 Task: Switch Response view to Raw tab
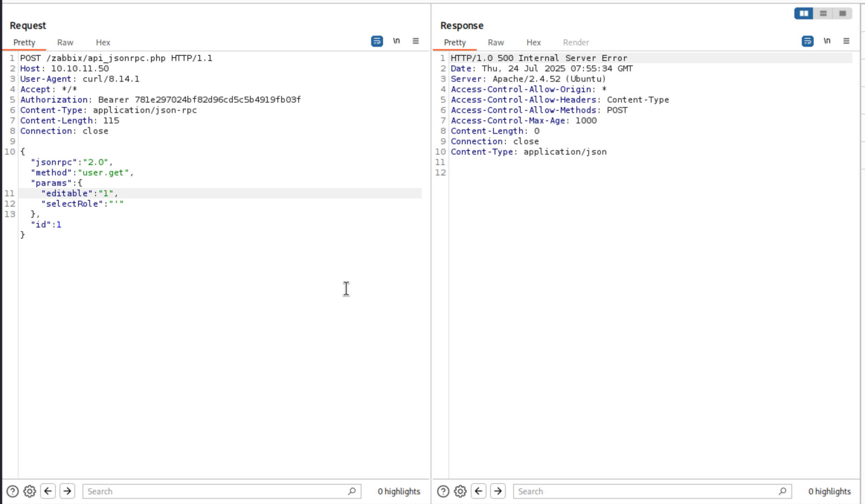496,42
